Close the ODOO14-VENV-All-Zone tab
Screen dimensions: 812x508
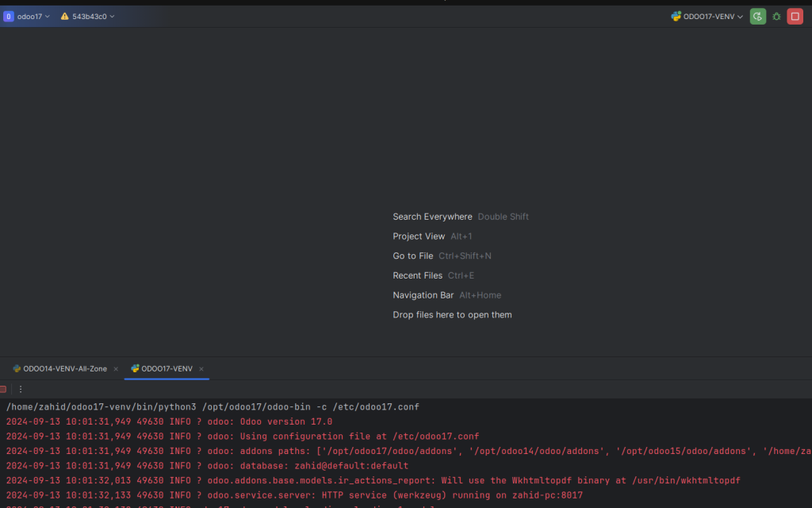pyautogui.click(x=116, y=369)
